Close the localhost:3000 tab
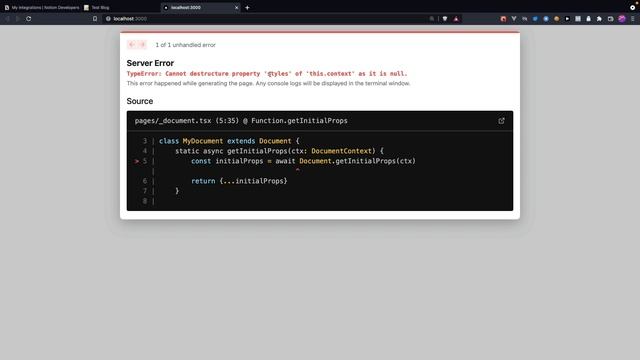 236,7
